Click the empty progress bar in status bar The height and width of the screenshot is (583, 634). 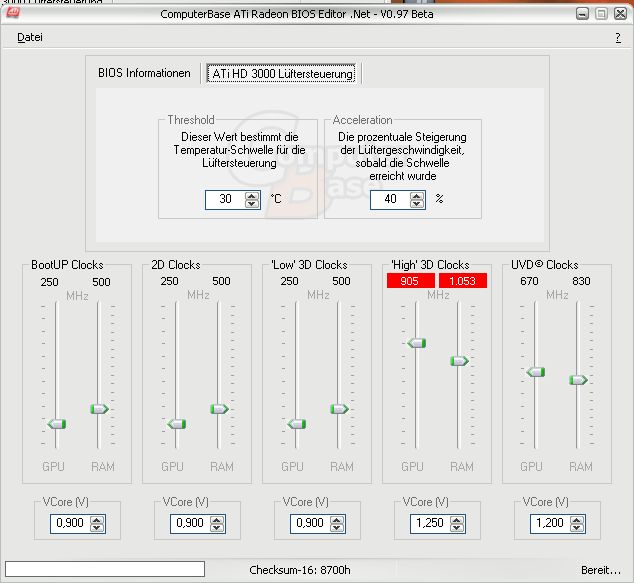click(105, 569)
